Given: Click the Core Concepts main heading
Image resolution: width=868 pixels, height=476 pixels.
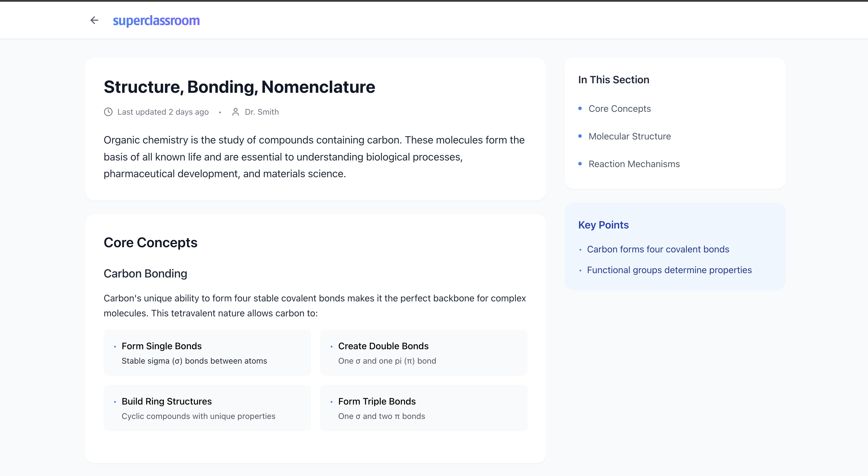Looking at the screenshot, I should 150,243.
